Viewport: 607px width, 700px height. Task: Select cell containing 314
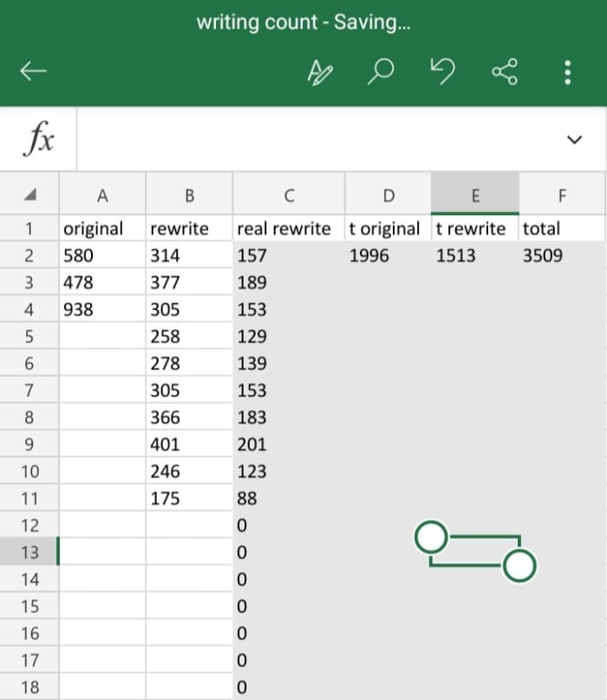pos(189,255)
